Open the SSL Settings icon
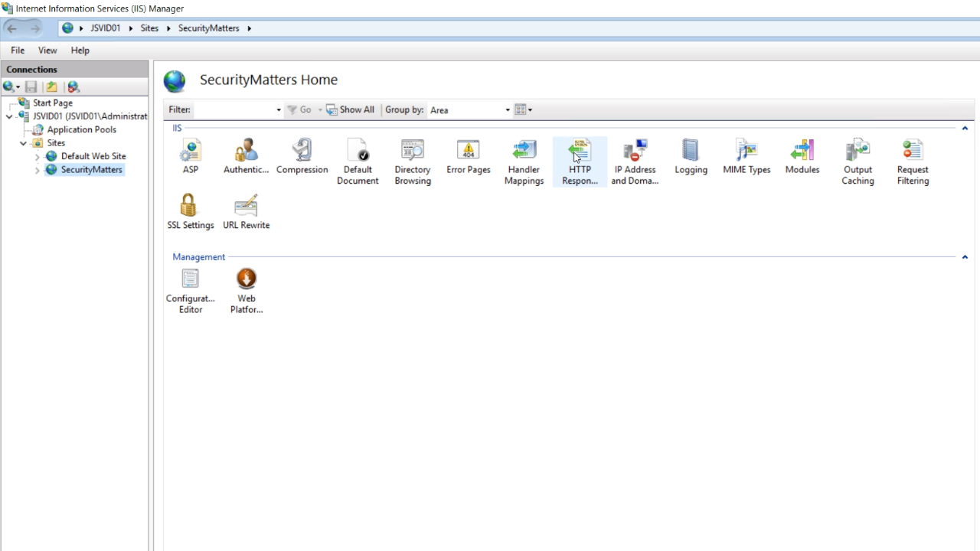980x551 pixels. (x=190, y=207)
